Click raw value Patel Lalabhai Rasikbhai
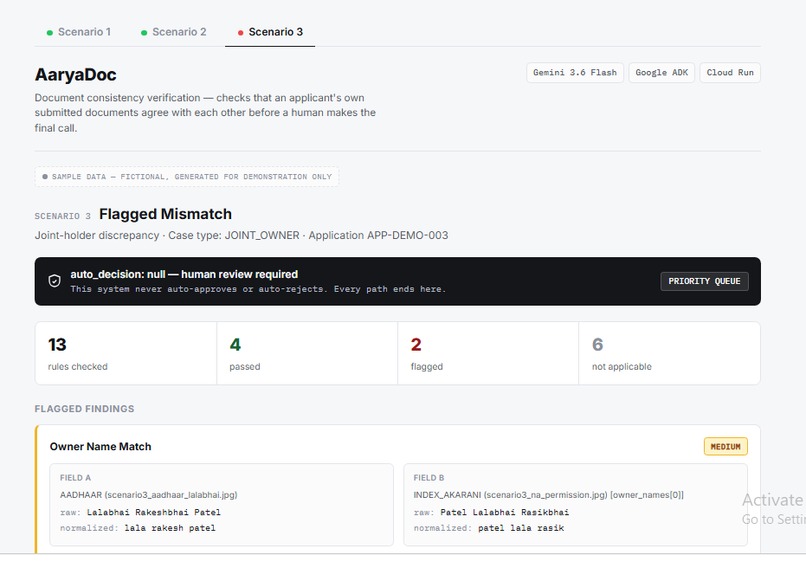 (x=505, y=512)
